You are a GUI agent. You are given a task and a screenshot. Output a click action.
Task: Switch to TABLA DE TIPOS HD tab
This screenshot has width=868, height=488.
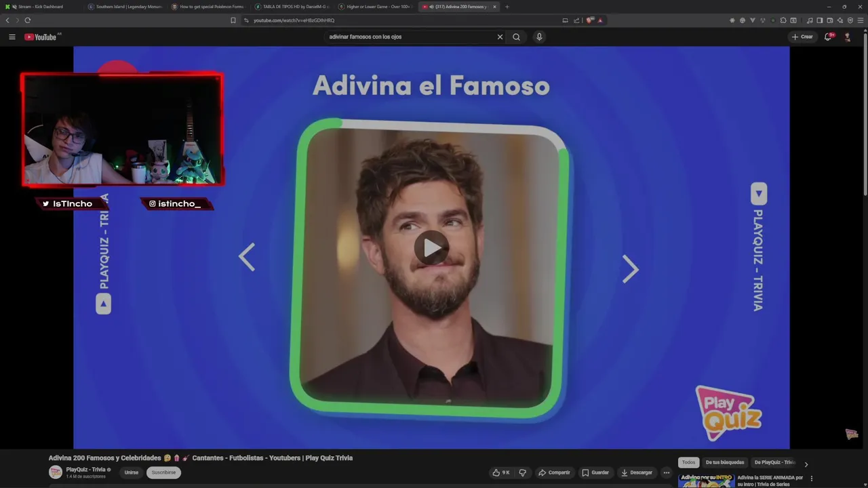pos(294,7)
